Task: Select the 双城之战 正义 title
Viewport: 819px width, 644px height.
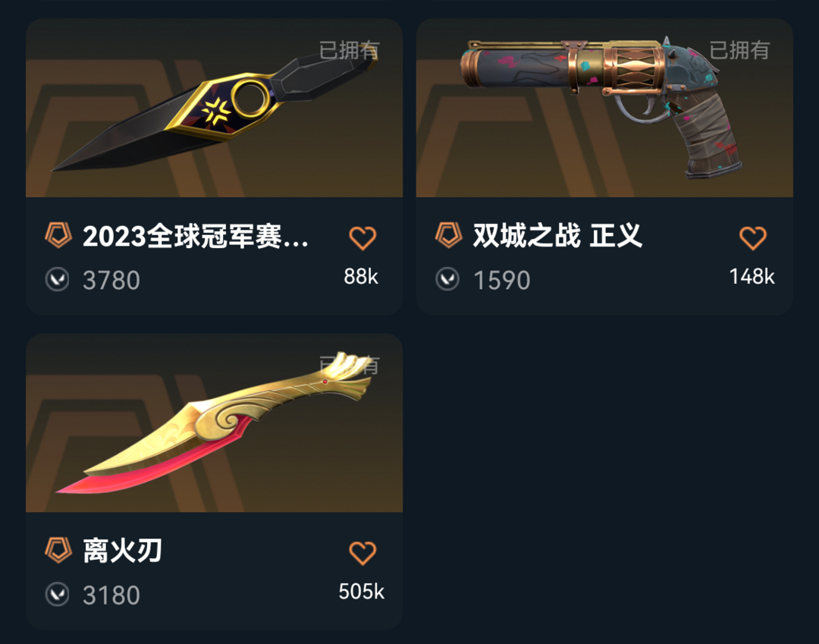Action: coord(557,236)
